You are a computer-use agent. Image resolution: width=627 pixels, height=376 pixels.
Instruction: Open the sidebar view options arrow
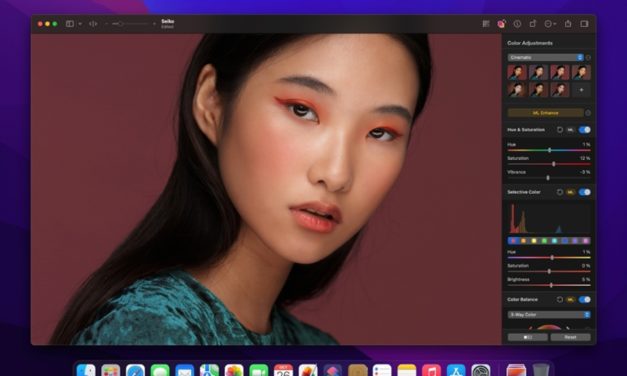point(80,24)
